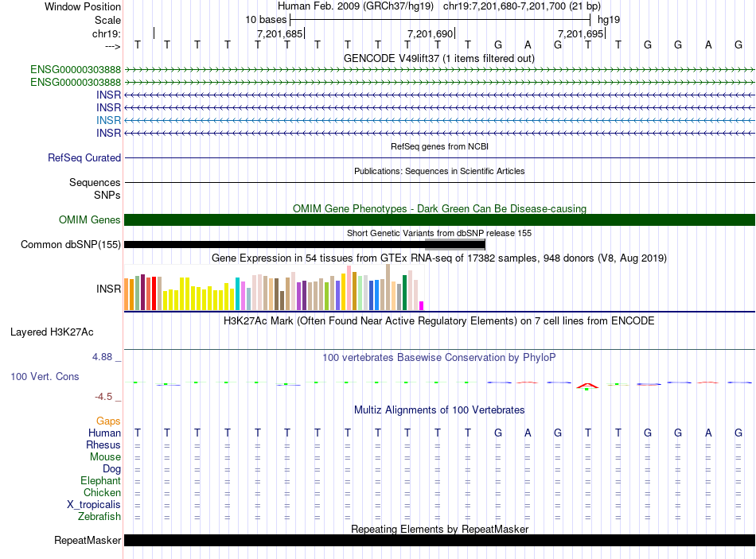Click the X_tropicalis species label

point(94,505)
